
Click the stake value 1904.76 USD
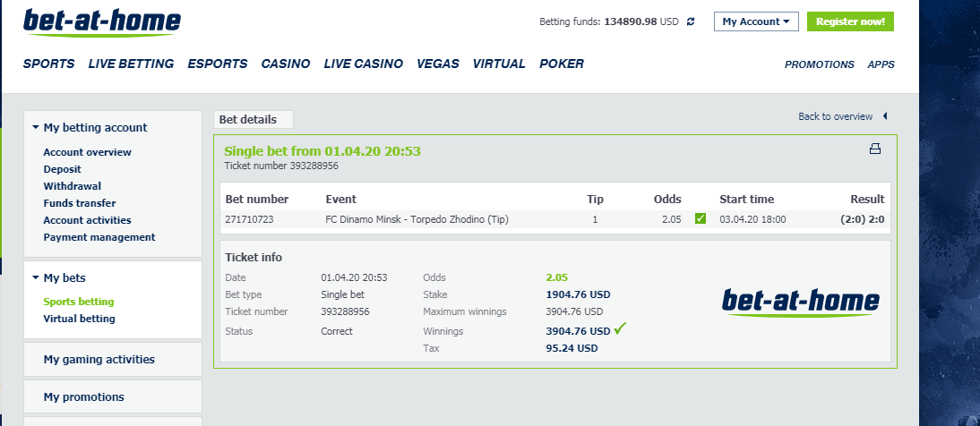pyautogui.click(x=578, y=294)
